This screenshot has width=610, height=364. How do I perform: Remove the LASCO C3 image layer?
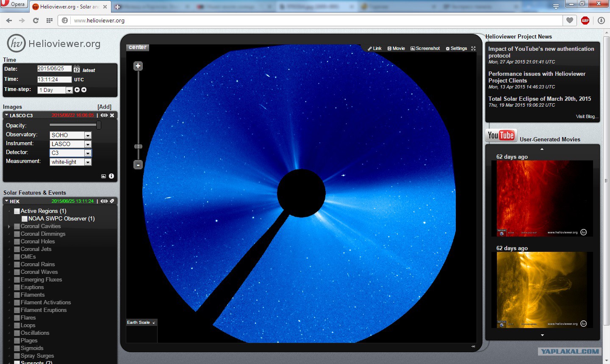point(112,115)
